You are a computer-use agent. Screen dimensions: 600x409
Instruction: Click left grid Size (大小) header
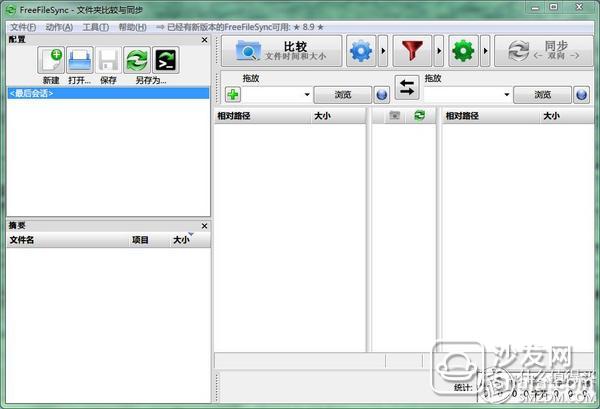pos(338,116)
